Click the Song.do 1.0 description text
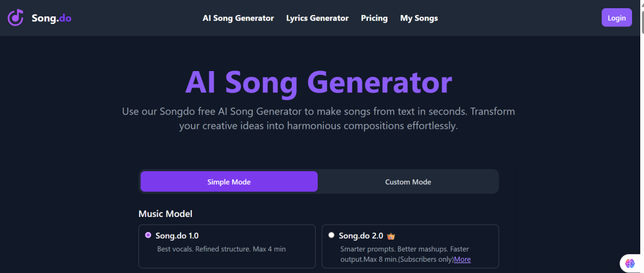 221,249
